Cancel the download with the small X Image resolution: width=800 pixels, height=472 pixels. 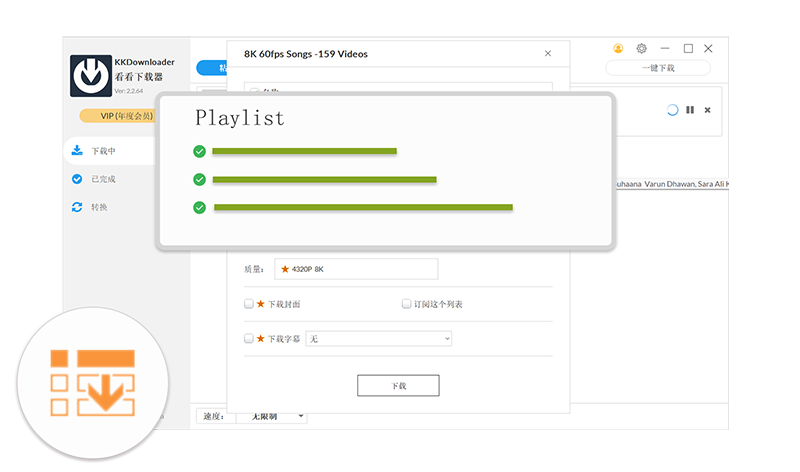point(708,110)
